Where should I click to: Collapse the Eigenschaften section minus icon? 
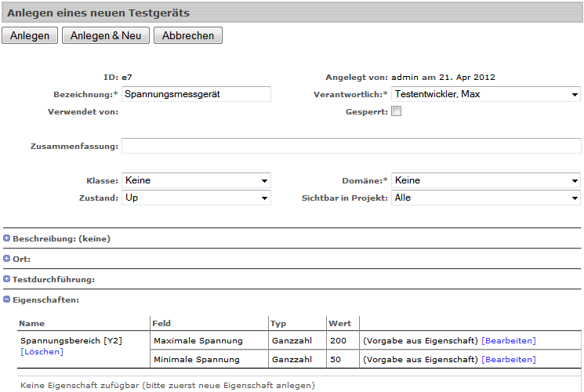pyautogui.click(x=7, y=299)
